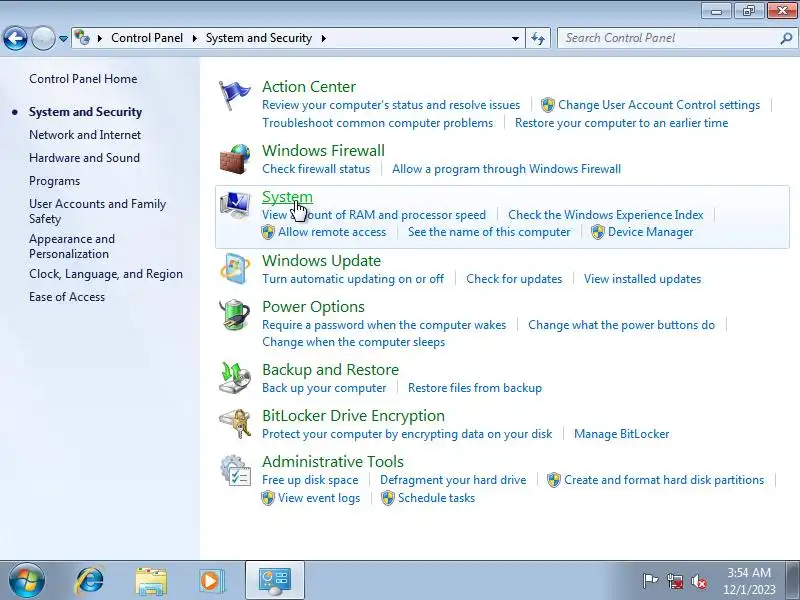Open Windows Media Player from taskbar
The image size is (800, 600).
pyautogui.click(x=210, y=581)
